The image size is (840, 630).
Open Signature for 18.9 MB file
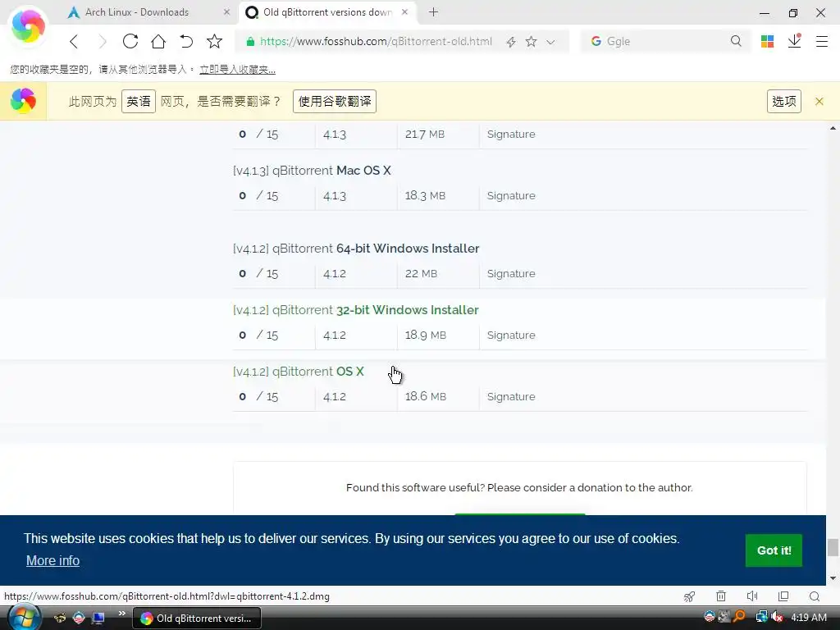[511, 336]
